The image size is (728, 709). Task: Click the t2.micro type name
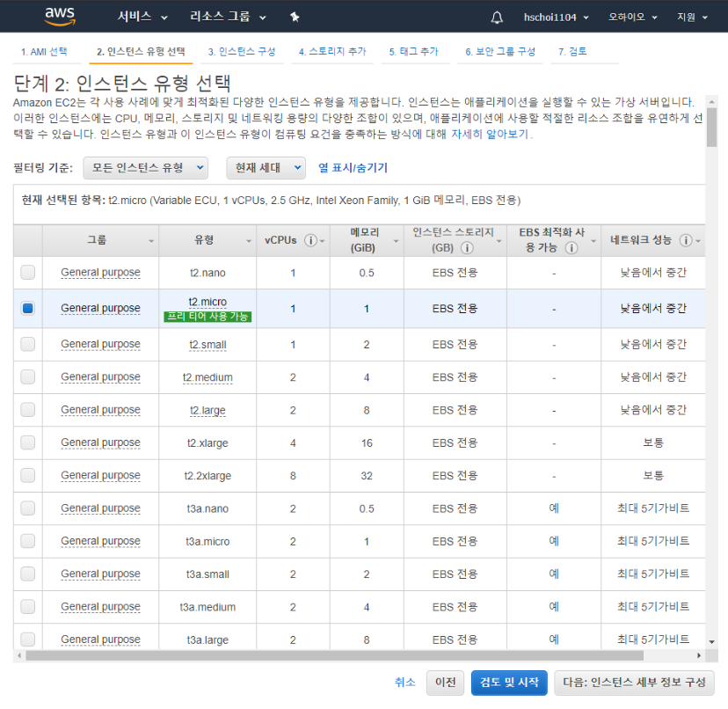coord(207,302)
